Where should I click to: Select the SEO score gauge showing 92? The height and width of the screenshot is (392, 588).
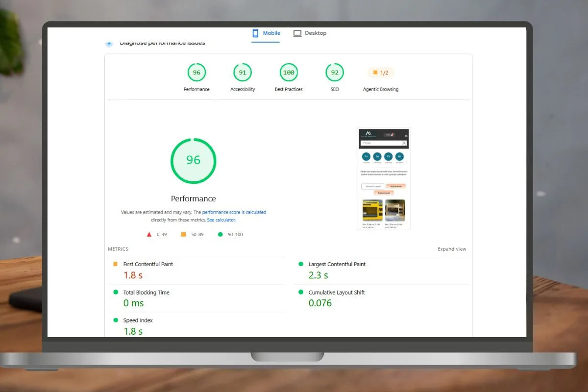tap(335, 77)
